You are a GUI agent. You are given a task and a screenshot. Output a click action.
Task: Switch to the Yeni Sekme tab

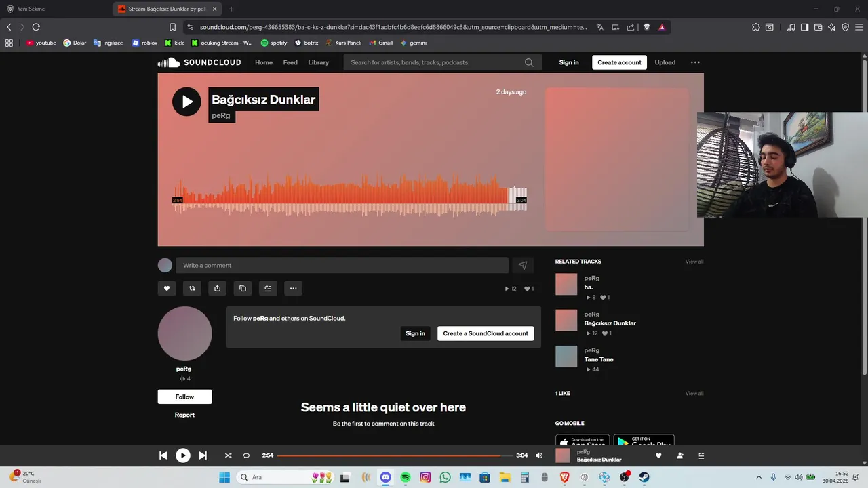(x=56, y=9)
